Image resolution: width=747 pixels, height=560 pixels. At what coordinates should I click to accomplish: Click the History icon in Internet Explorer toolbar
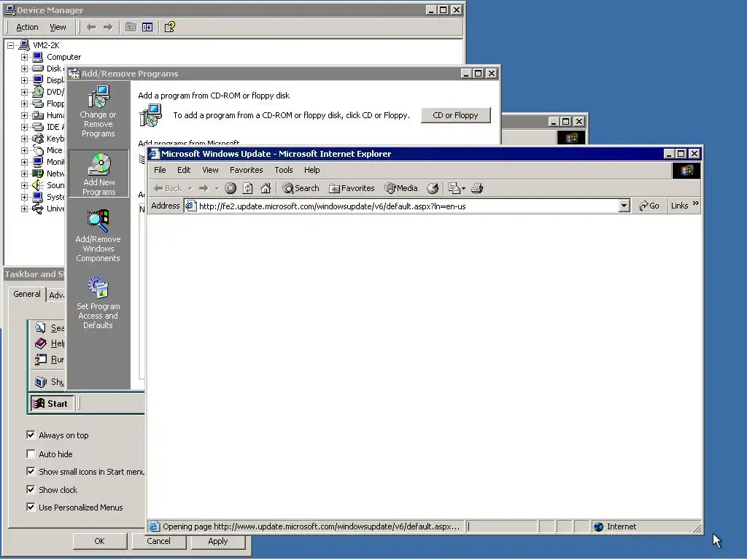[x=433, y=188]
